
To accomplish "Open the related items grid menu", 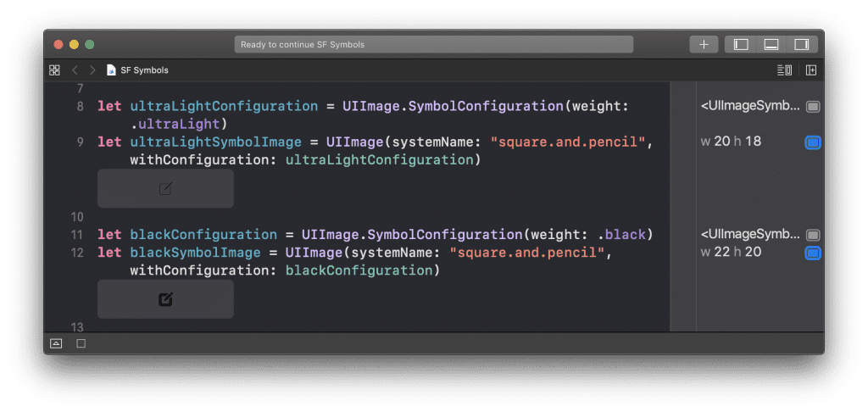I will coord(54,70).
